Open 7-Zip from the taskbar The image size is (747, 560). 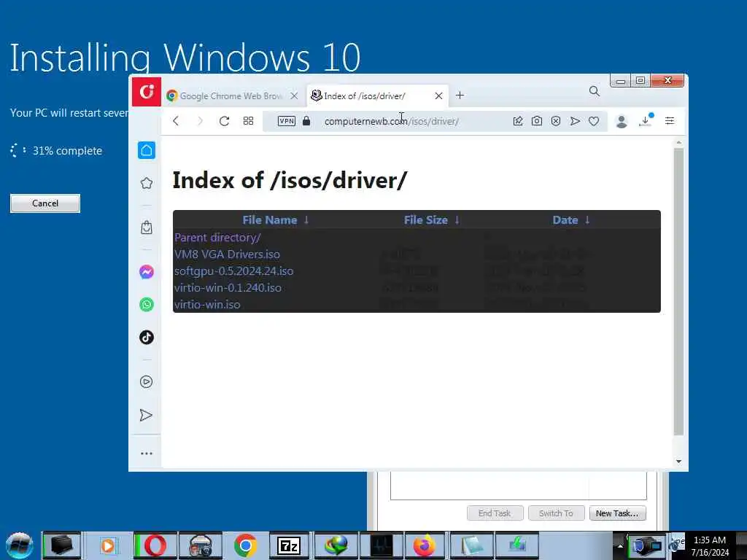tap(289, 545)
